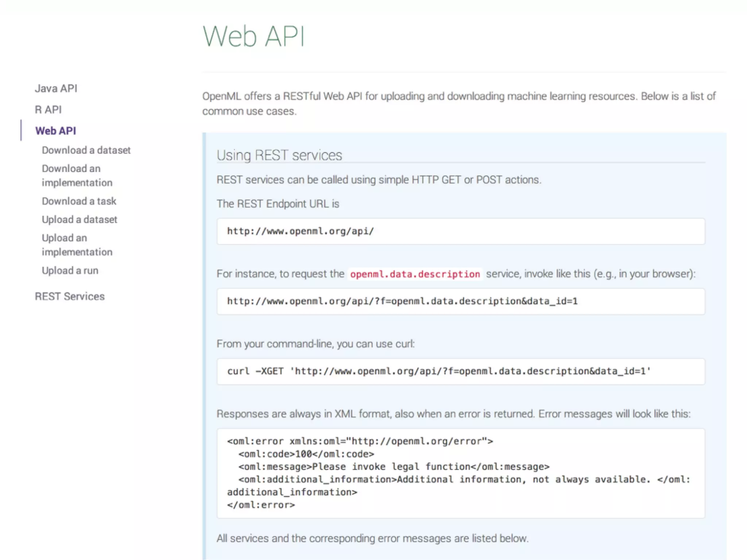Go to Download a dataset section
This screenshot has width=747, height=560.
tap(86, 150)
